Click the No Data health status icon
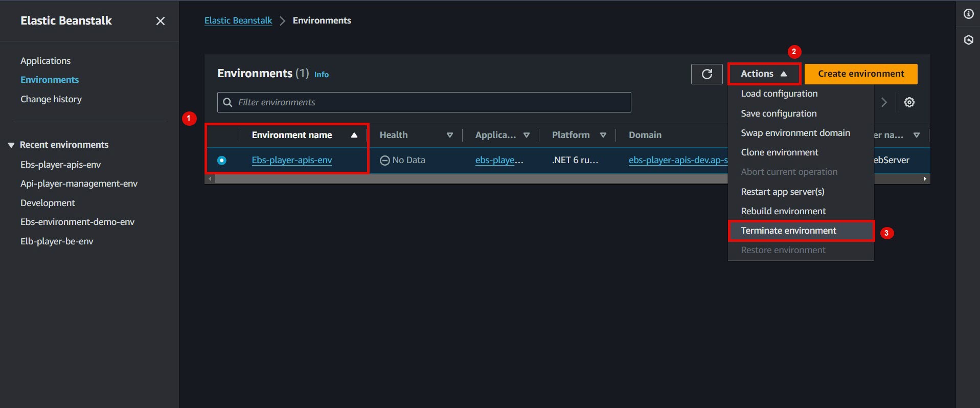This screenshot has width=980, height=408. (384, 161)
